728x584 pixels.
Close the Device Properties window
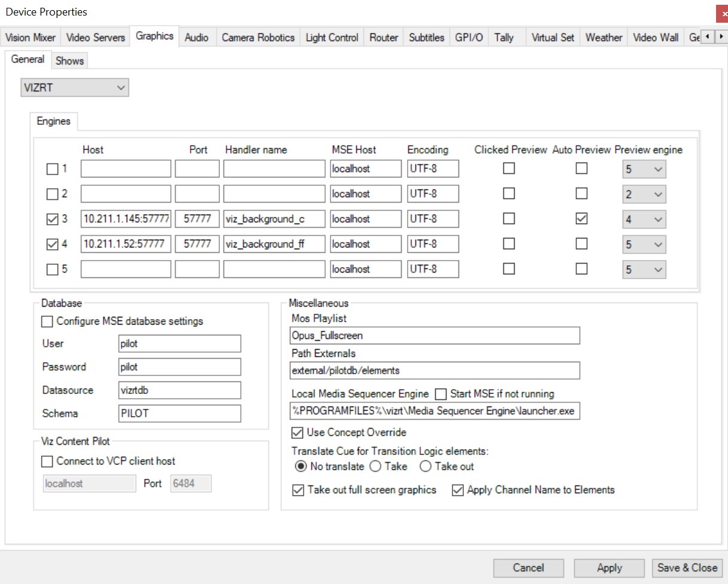tap(721, 13)
